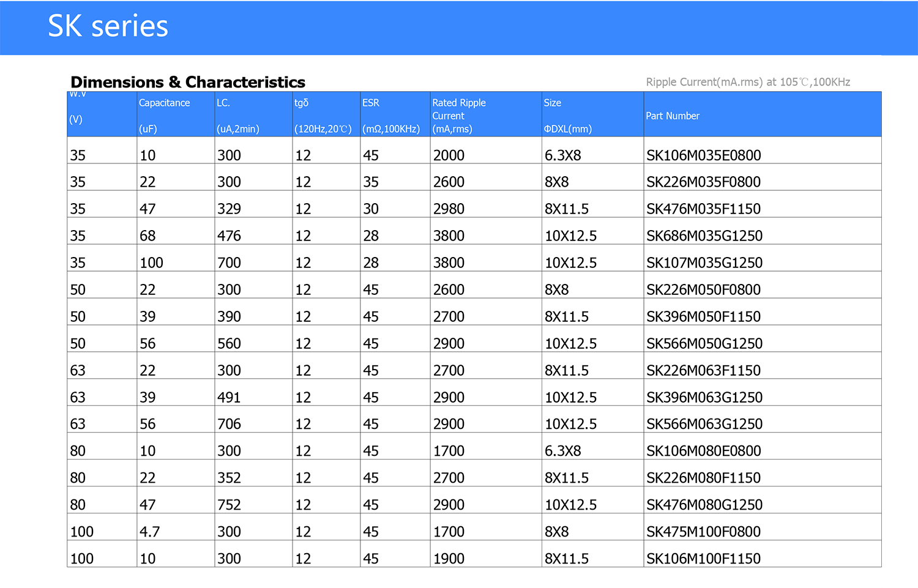Click the Capacitance column header
This screenshot has width=918, height=588.
tap(164, 103)
